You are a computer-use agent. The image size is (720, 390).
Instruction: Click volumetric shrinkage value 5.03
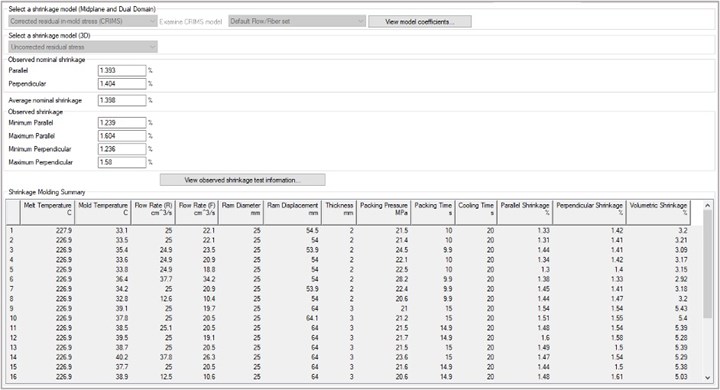(681, 377)
